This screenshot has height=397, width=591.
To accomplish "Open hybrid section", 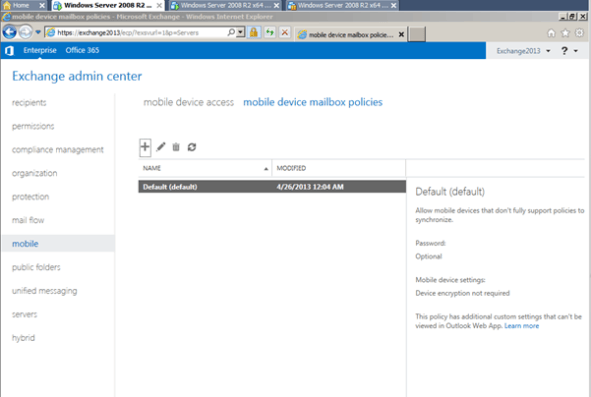I will [x=23, y=338].
